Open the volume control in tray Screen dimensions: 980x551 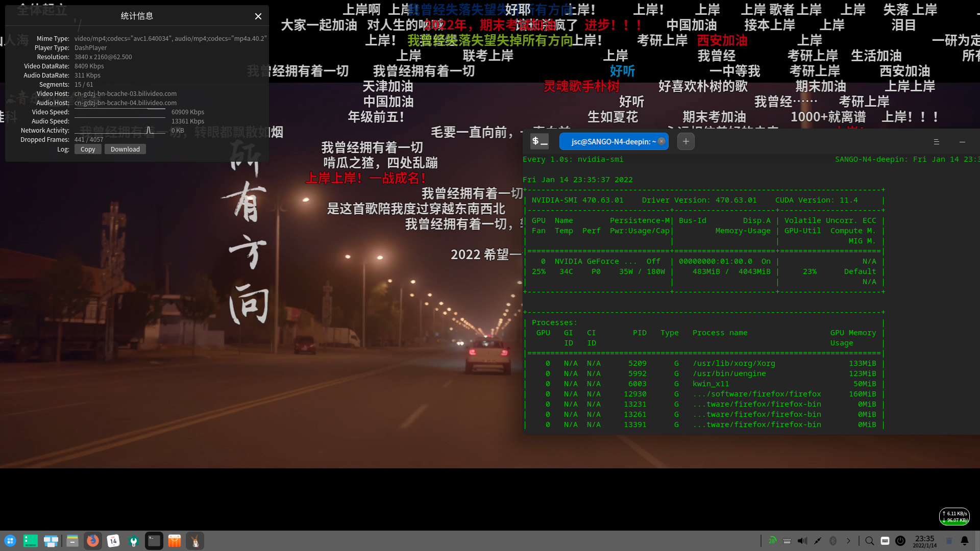coord(802,541)
